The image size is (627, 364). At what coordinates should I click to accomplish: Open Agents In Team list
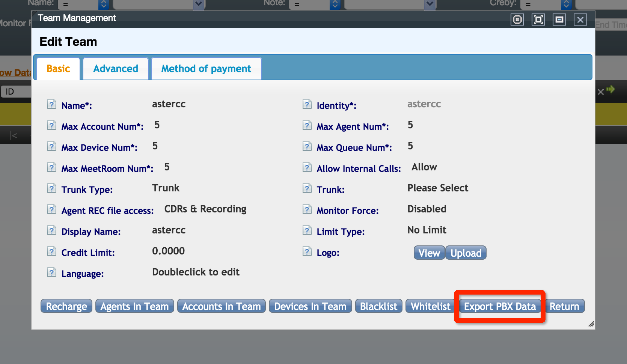tap(134, 306)
